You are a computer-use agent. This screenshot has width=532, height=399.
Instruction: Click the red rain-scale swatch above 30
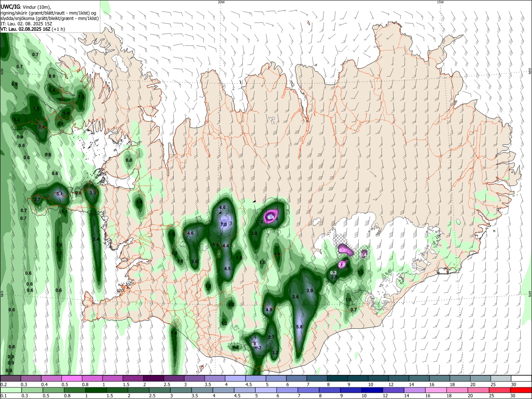point(521,390)
